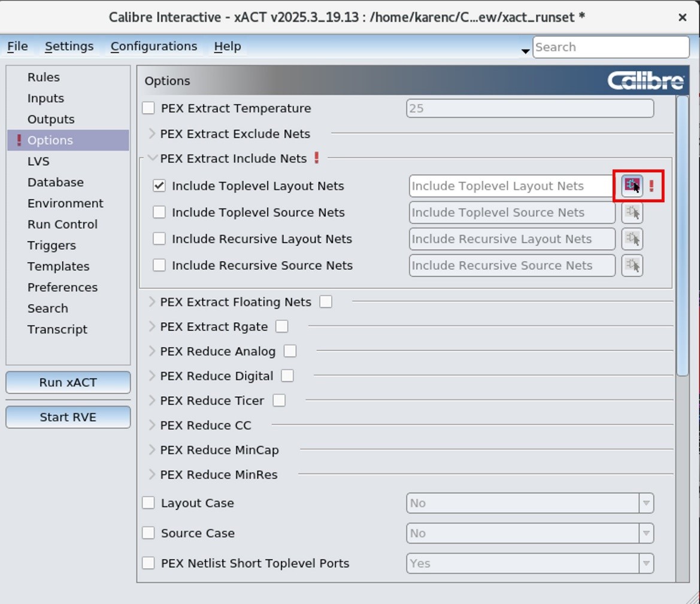Tick the PEX Reduce Analog checkbox

click(x=290, y=351)
